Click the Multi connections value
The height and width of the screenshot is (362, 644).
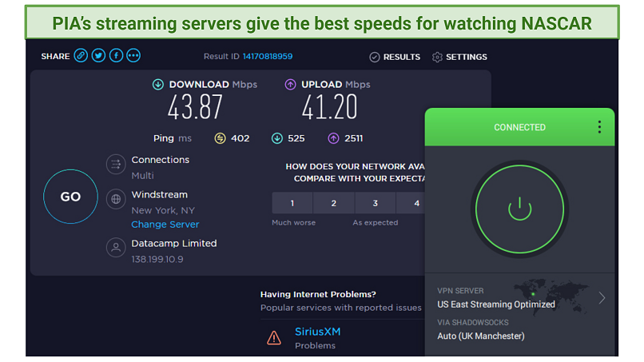[x=142, y=176]
